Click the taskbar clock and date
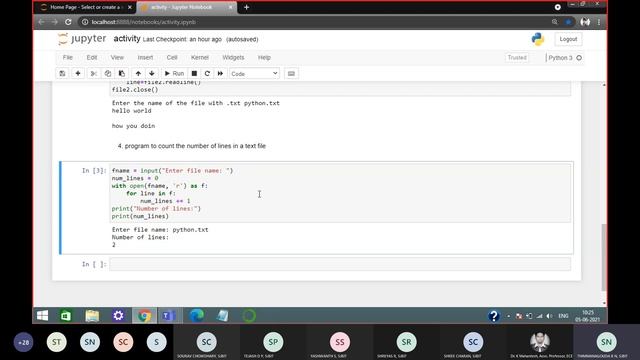 click(x=588, y=316)
